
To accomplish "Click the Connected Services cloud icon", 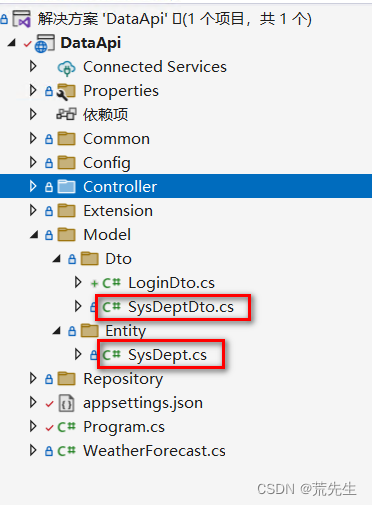I will [66, 68].
